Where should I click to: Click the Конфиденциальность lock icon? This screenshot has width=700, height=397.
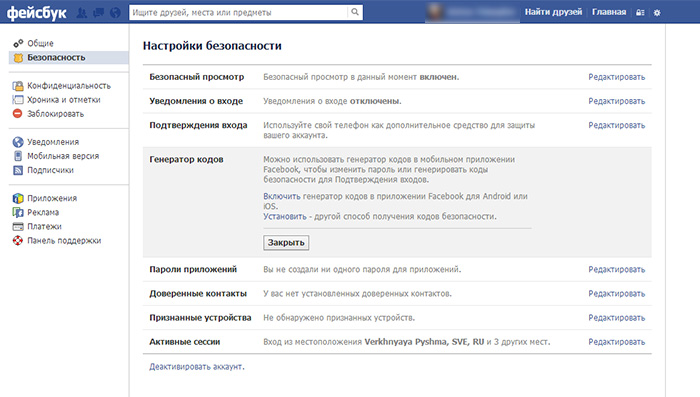tap(18, 86)
